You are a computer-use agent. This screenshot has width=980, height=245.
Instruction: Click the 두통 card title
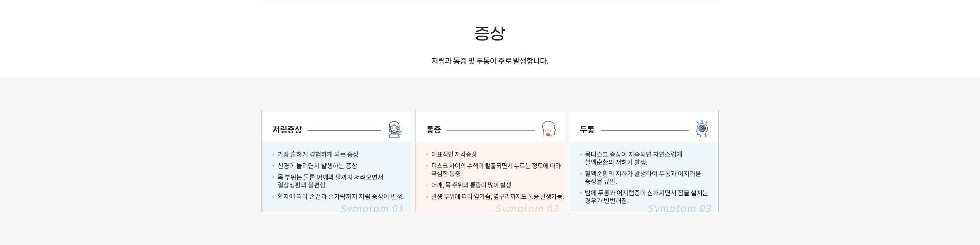[587, 130]
